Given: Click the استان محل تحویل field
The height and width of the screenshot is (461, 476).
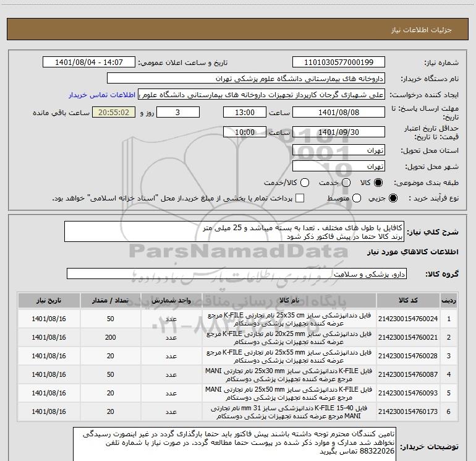Looking at the screenshot, I should [x=339, y=150].
